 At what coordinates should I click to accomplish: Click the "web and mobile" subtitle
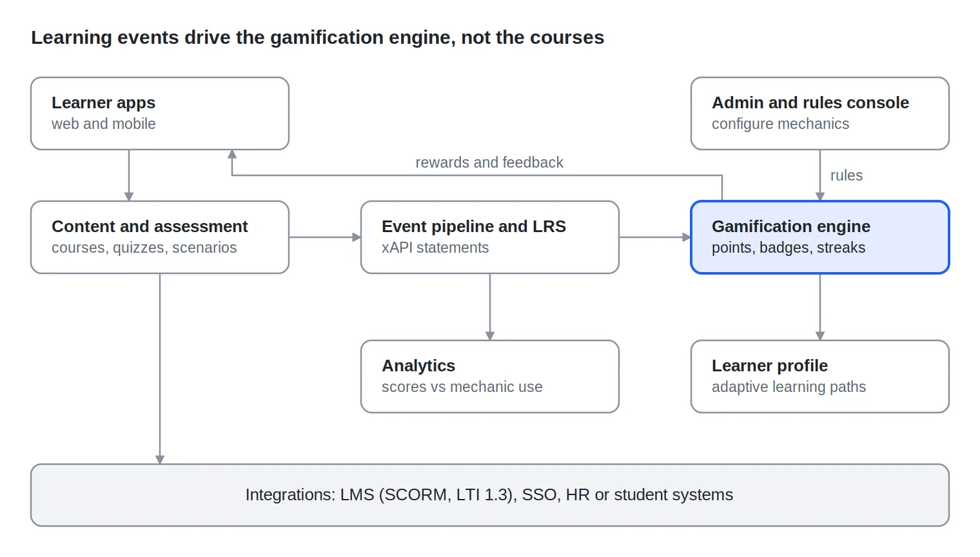pyautogui.click(x=103, y=124)
